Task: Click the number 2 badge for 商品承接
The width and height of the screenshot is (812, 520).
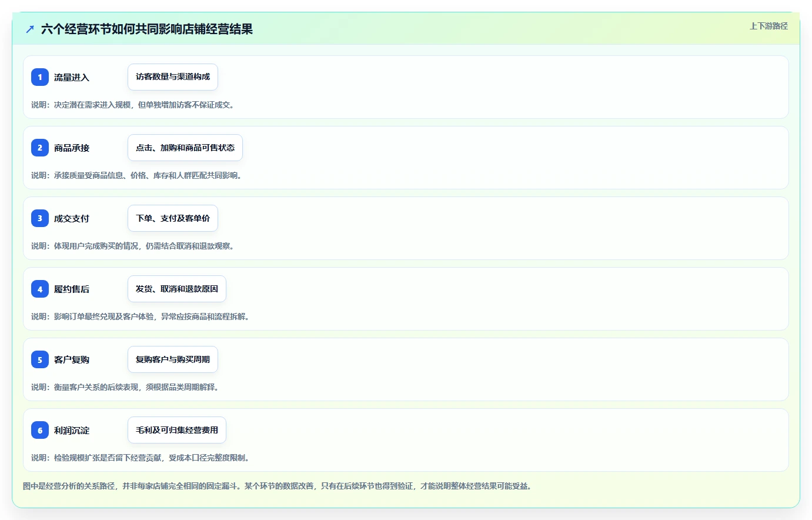Action: (x=40, y=148)
